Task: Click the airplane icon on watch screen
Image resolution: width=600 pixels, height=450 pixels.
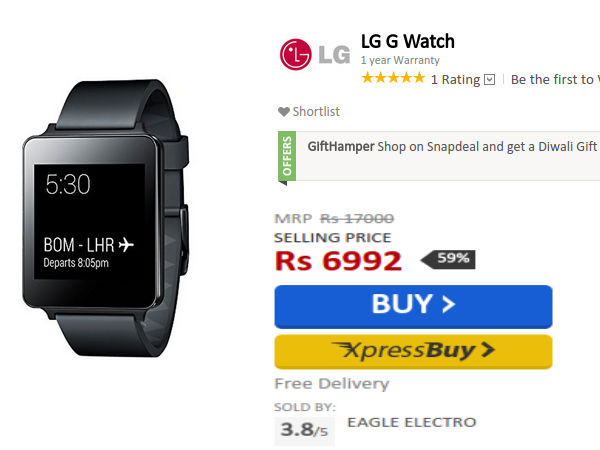Action: (126, 245)
